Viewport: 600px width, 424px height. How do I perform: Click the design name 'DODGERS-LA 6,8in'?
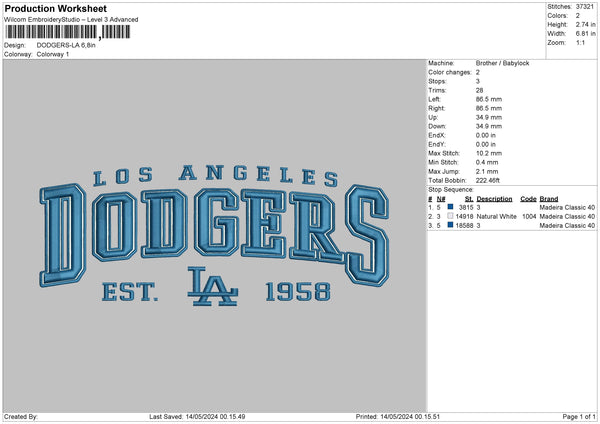pos(66,45)
